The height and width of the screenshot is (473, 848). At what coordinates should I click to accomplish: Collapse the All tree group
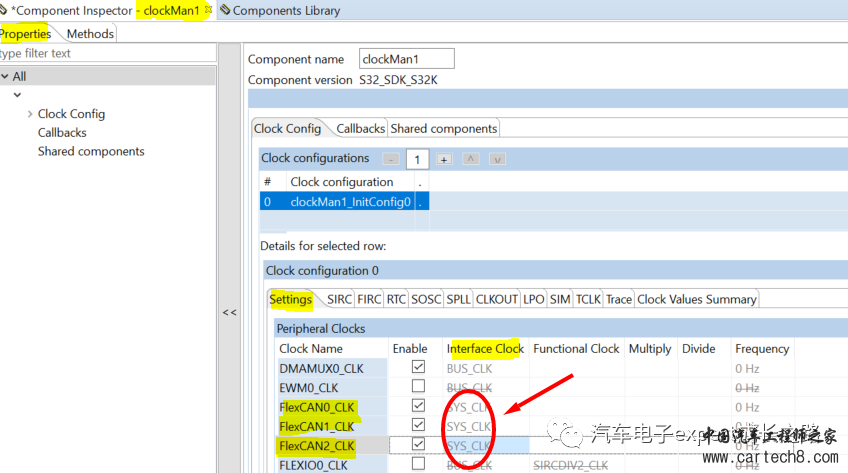[5, 76]
